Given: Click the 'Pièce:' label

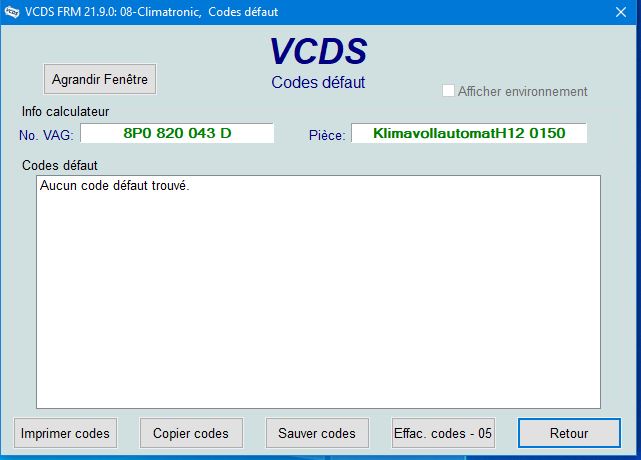Looking at the screenshot, I should pos(327,135).
